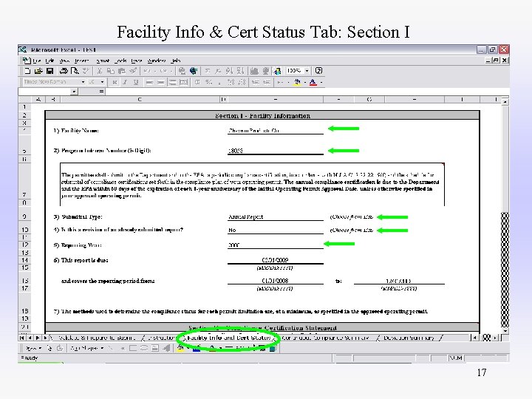The image size is (532, 399).
Task: Click the vertical scrollbar down arrow
Action: click(x=505, y=331)
